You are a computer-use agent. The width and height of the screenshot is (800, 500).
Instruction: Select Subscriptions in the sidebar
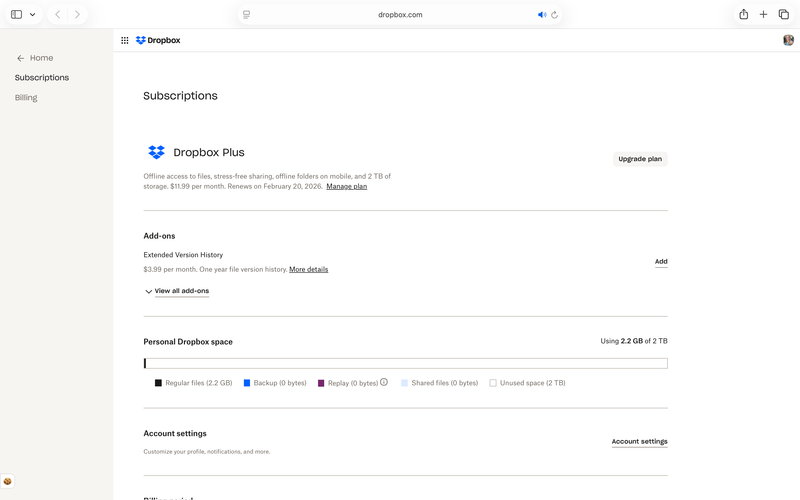(x=42, y=77)
